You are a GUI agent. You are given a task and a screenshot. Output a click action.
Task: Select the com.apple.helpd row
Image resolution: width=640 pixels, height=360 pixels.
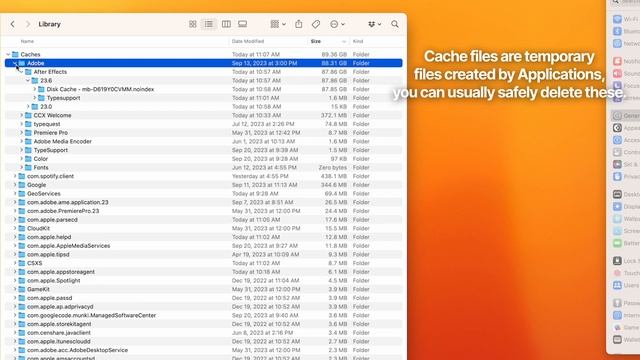pos(203,237)
